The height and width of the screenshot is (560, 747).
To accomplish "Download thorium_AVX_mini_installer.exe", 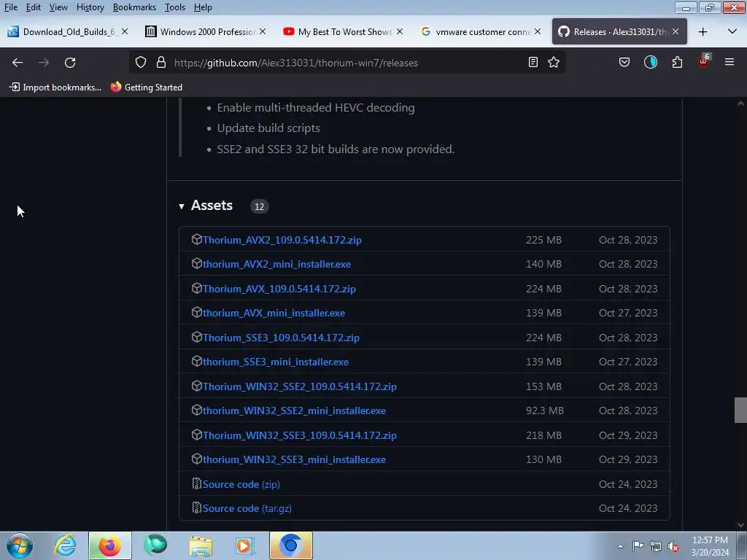I will (x=274, y=314).
